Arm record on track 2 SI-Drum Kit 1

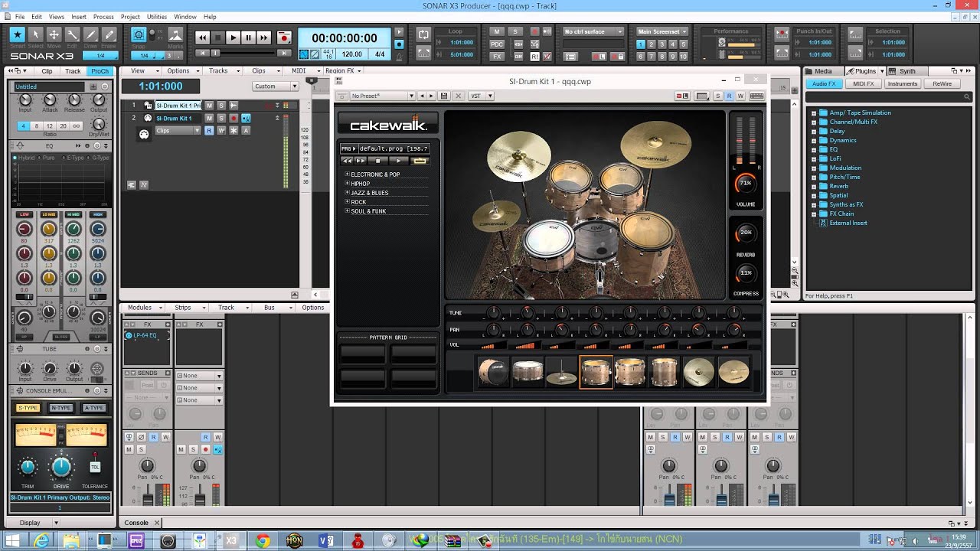point(233,118)
